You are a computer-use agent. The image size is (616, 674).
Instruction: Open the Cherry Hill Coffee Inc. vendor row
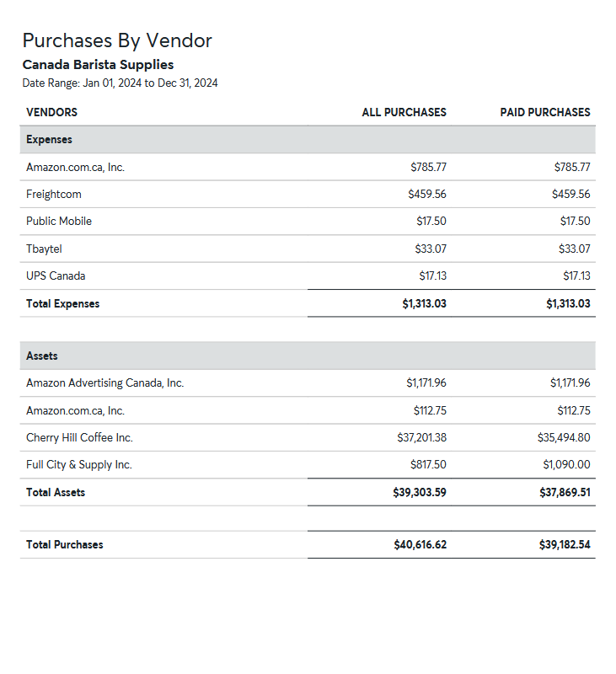(x=79, y=437)
